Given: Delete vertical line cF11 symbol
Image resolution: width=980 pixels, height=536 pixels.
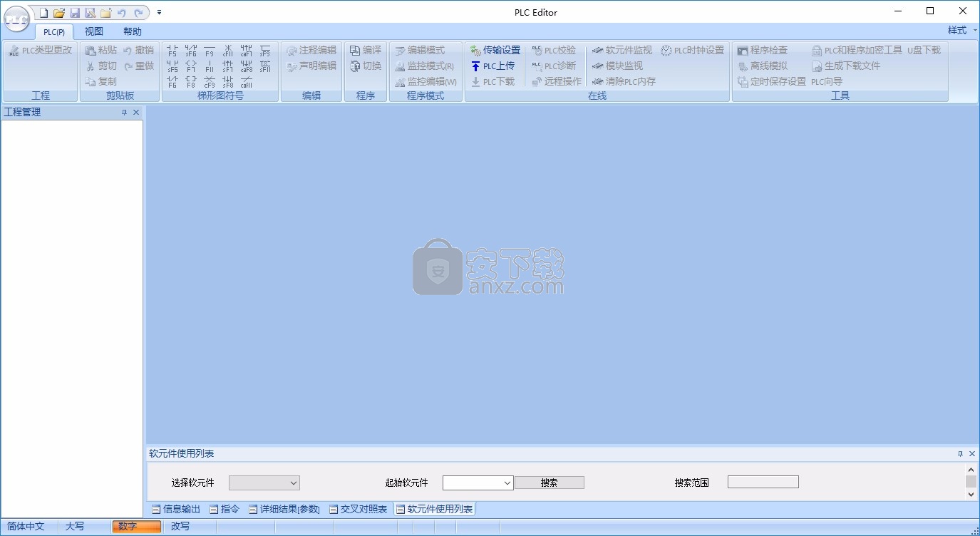Looking at the screenshot, I should coord(228,50).
